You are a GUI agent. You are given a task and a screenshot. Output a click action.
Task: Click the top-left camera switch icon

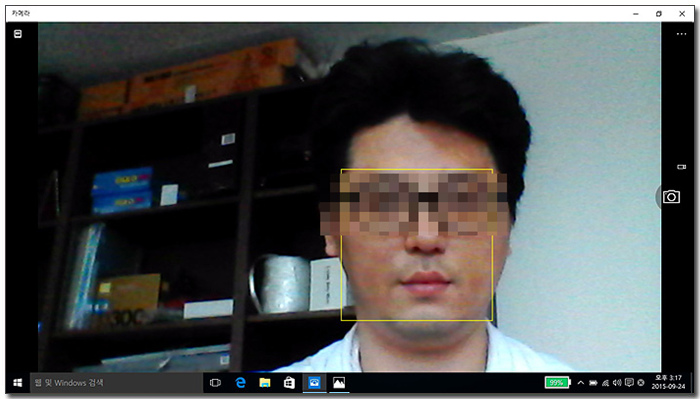coord(18,34)
